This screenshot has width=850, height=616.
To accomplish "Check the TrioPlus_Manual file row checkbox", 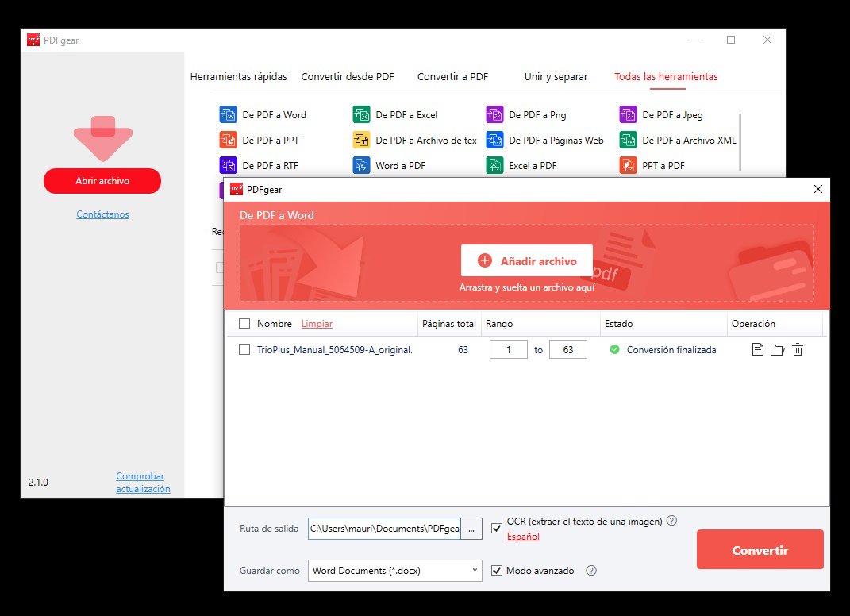I will pyautogui.click(x=244, y=350).
